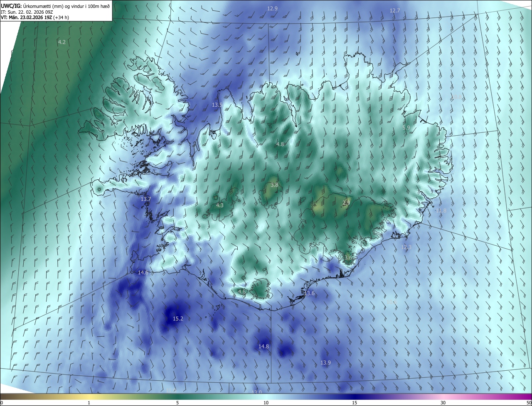Click the colour scale tick labelled 10
The height and width of the screenshot is (406, 532).
[266, 403]
